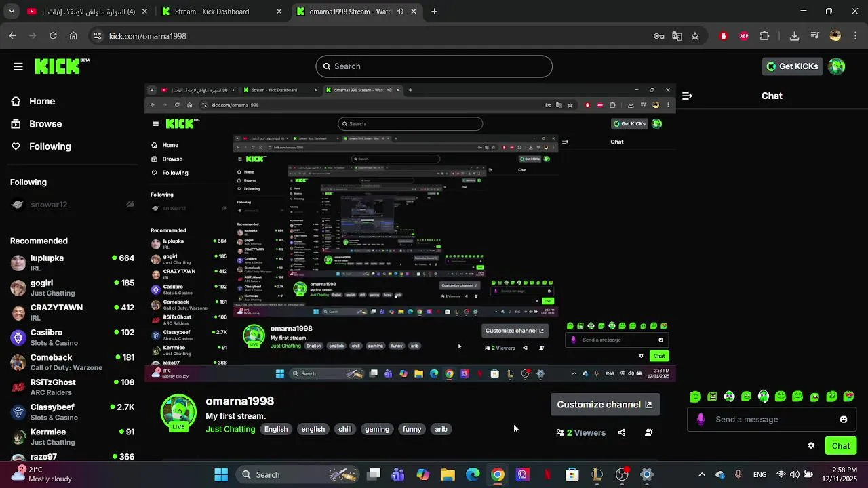Select the capitalized English tag under stream title
This screenshot has width=868, height=488.
(276, 429)
